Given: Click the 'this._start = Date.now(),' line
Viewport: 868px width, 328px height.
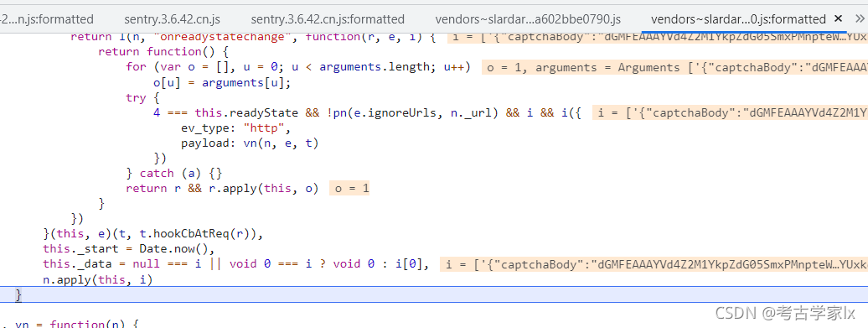Looking at the screenshot, I should tap(128, 249).
